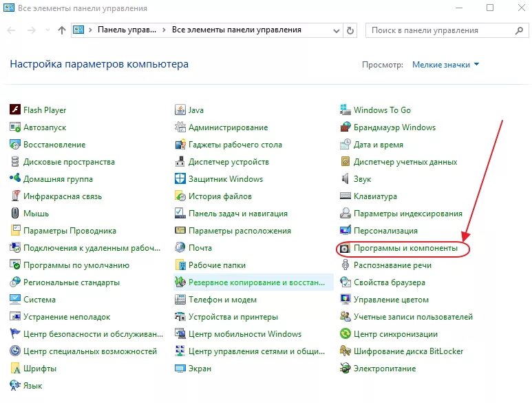This screenshot has height=403, width=532.
Task: Go back with the Back arrow
Action: pyautogui.click(x=11, y=30)
